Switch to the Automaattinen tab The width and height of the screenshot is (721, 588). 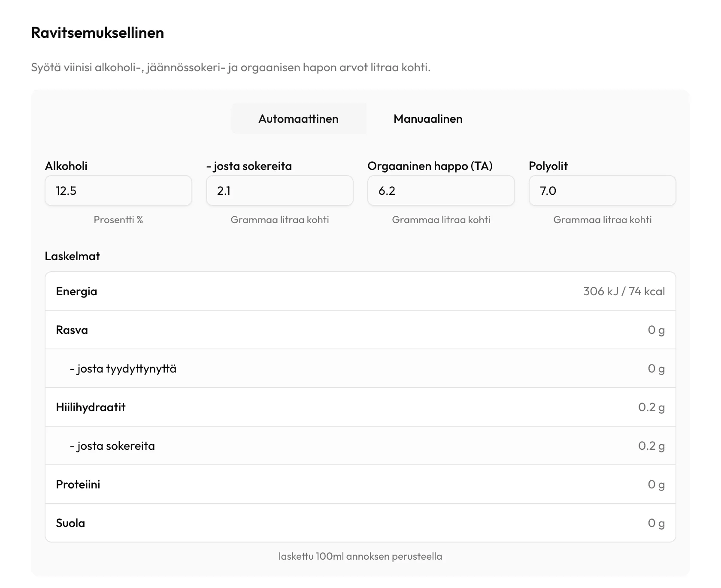[x=299, y=118]
